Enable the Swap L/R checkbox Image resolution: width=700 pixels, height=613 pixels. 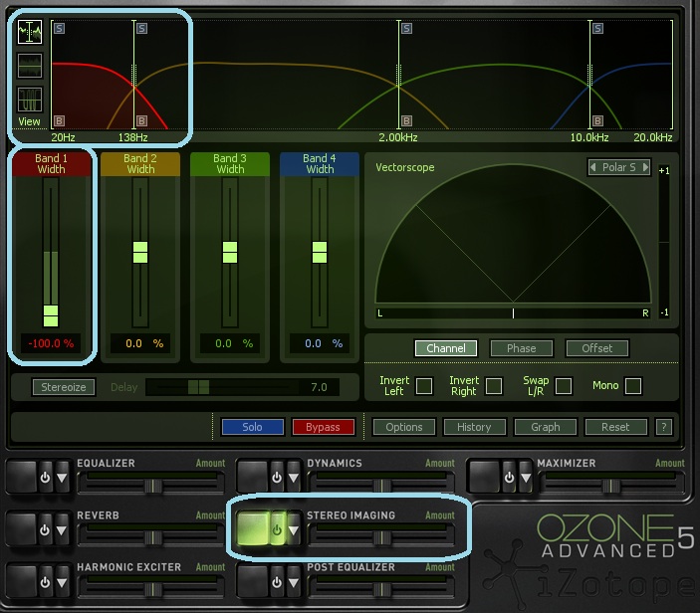coord(564,386)
